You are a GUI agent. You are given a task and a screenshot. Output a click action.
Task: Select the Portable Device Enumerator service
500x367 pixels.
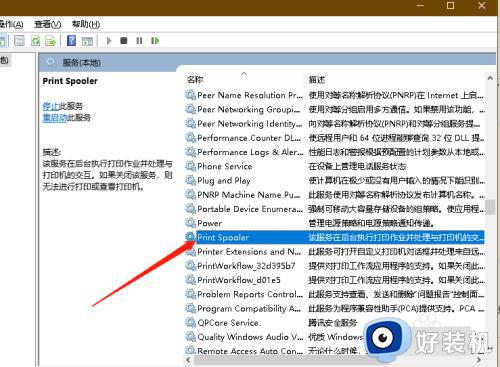pos(335,209)
